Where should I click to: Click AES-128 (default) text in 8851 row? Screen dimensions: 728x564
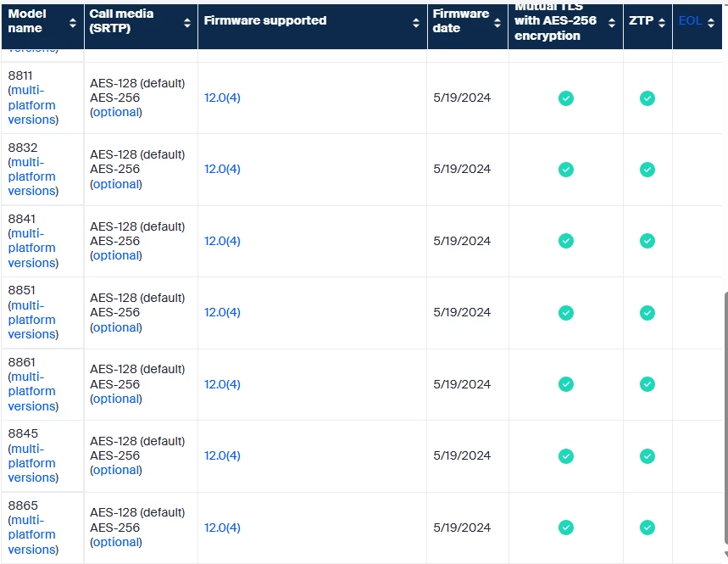pyautogui.click(x=137, y=298)
